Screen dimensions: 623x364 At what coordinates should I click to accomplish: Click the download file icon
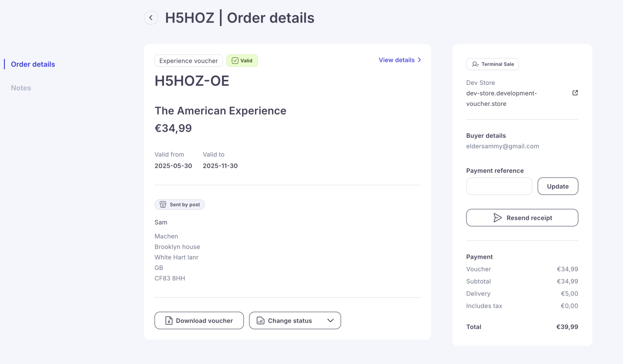click(169, 320)
